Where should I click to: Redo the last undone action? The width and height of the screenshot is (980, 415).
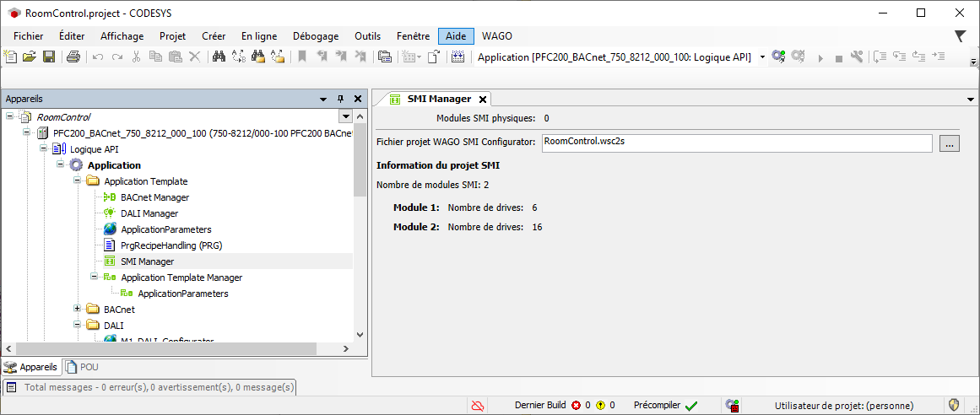116,57
